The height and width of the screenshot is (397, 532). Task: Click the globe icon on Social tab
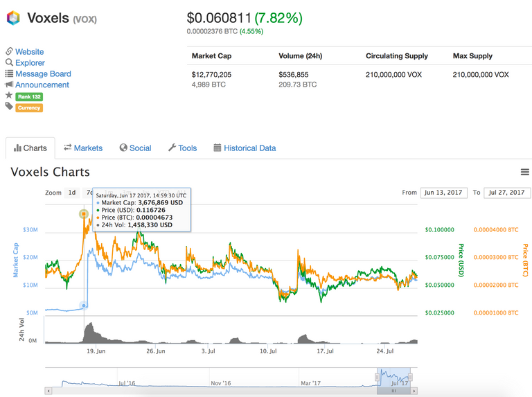123,148
